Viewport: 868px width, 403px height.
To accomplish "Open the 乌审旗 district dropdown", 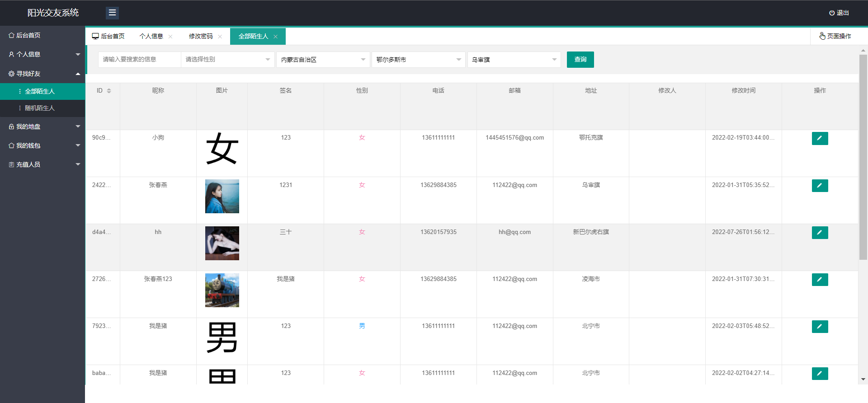I will (x=514, y=60).
